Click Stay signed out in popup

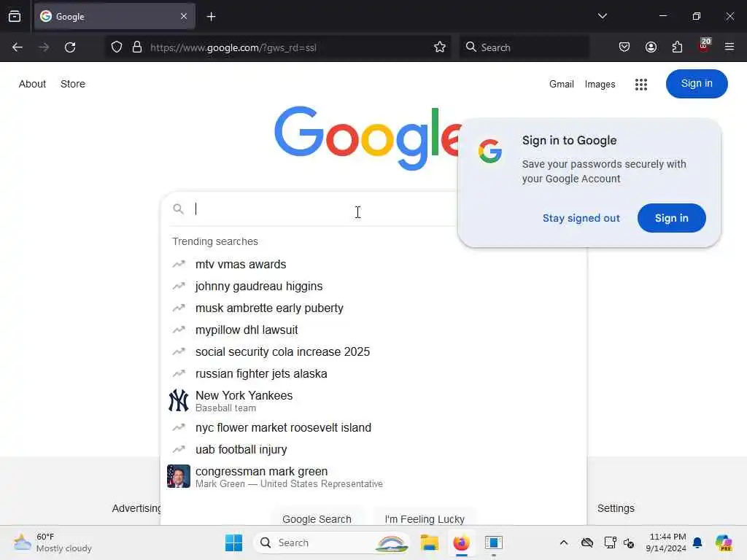click(x=581, y=218)
